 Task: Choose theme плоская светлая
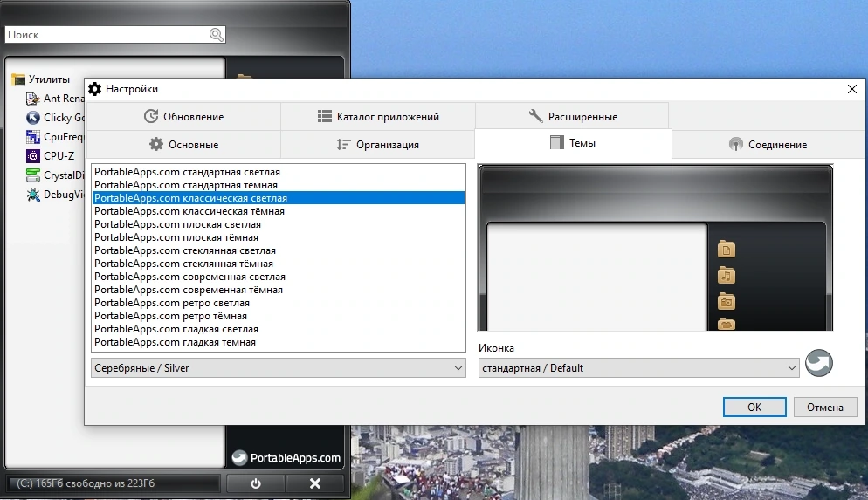tap(279, 224)
